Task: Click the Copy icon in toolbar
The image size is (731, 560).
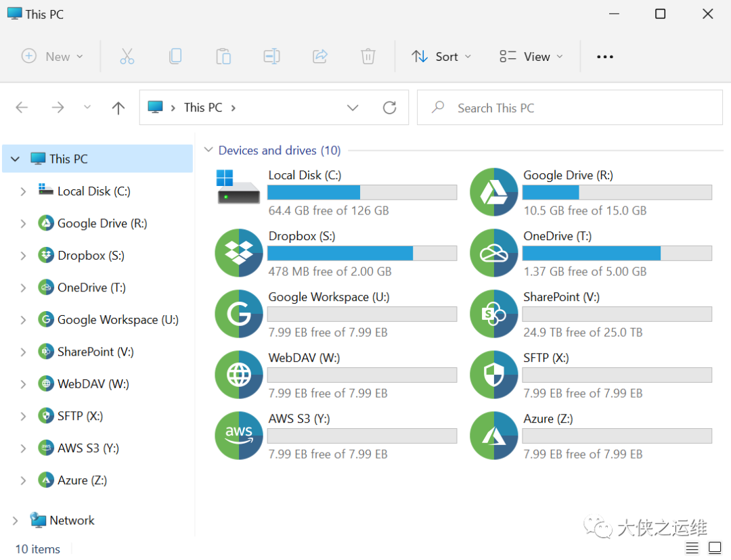Action: pyautogui.click(x=175, y=56)
